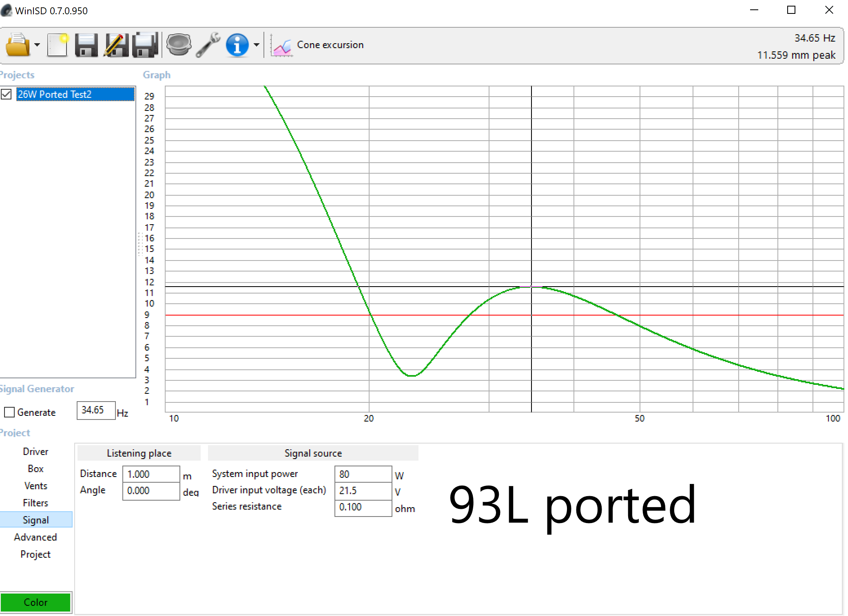The width and height of the screenshot is (848, 616).
Task: Click the Series resistance field
Action: pos(363,508)
